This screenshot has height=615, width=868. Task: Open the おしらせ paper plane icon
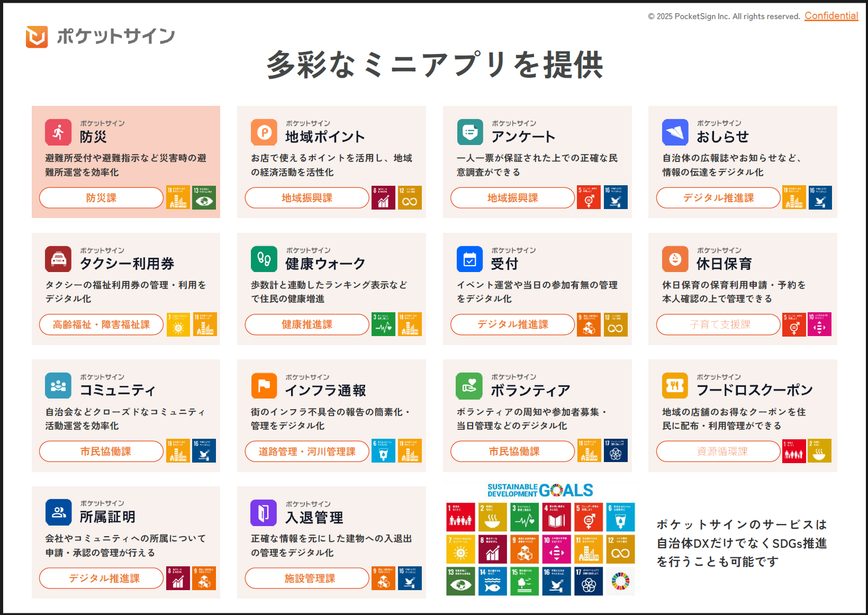[675, 132]
